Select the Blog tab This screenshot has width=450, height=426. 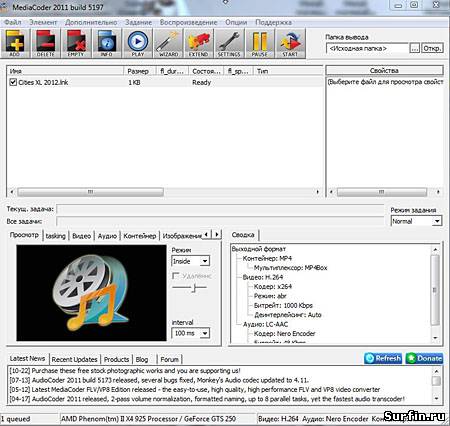(x=142, y=360)
